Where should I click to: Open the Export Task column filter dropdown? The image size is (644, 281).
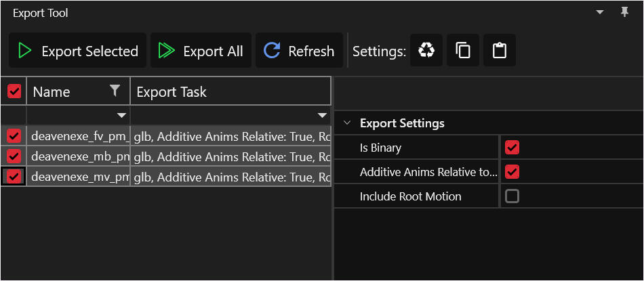pos(322,115)
